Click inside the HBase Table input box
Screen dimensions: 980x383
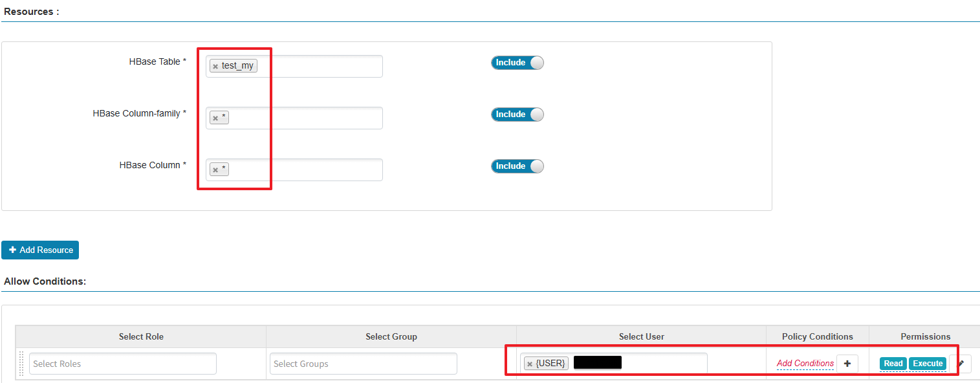pyautogui.click(x=294, y=66)
